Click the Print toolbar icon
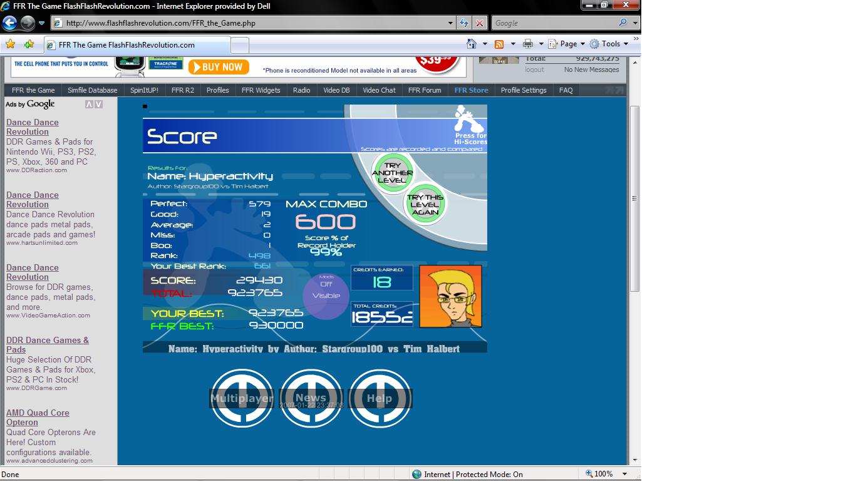The height and width of the screenshot is (504, 863). coord(528,44)
